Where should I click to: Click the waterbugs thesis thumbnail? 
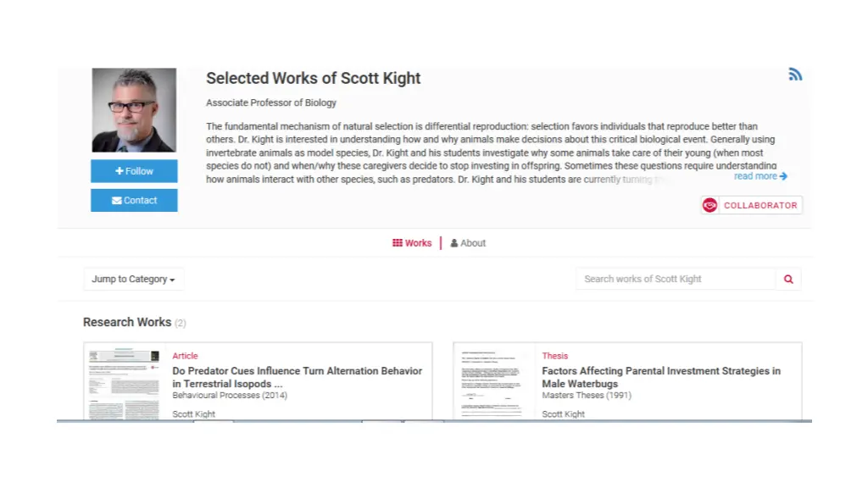(492, 383)
